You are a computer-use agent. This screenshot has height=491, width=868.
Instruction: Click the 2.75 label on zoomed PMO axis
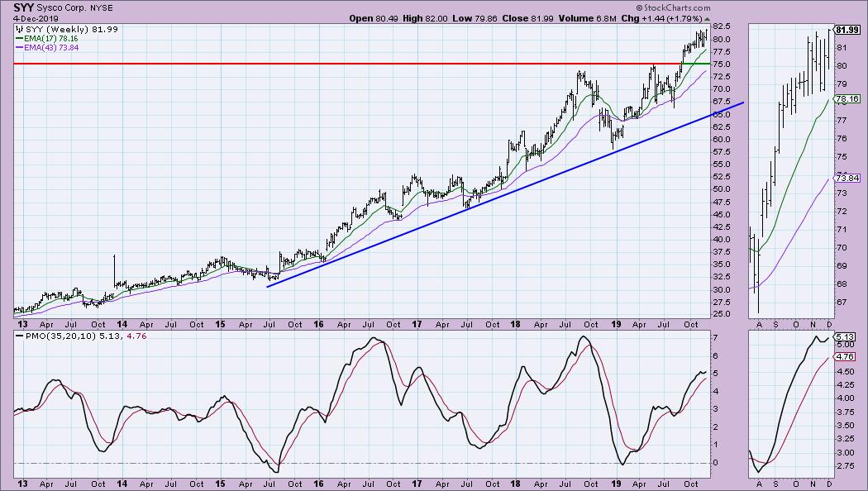click(x=844, y=466)
